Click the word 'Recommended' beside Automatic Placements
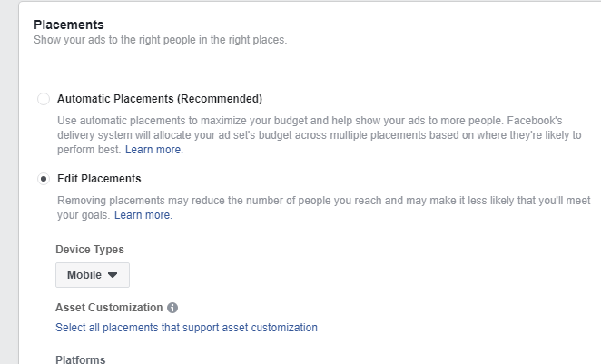Image resolution: width=601 pixels, height=364 pixels. tap(219, 99)
